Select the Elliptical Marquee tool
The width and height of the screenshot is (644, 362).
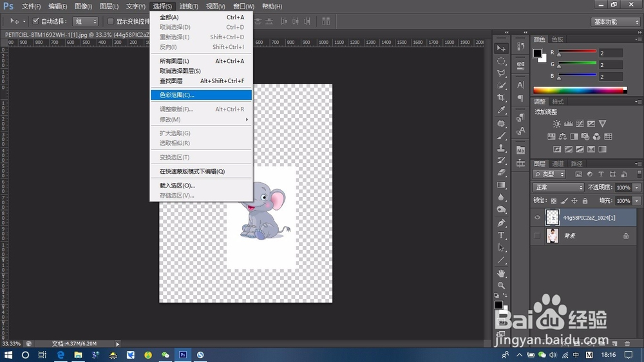(x=501, y=61)
